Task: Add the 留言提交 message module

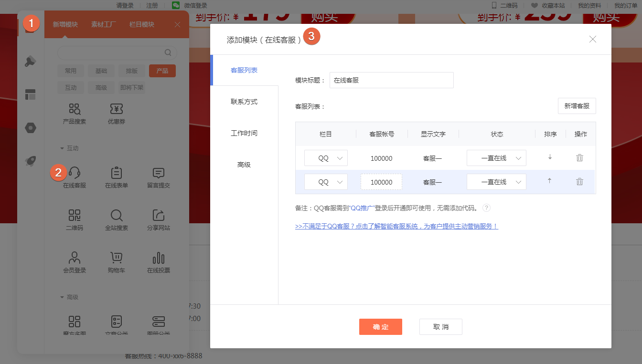Action: coord(159,178)
